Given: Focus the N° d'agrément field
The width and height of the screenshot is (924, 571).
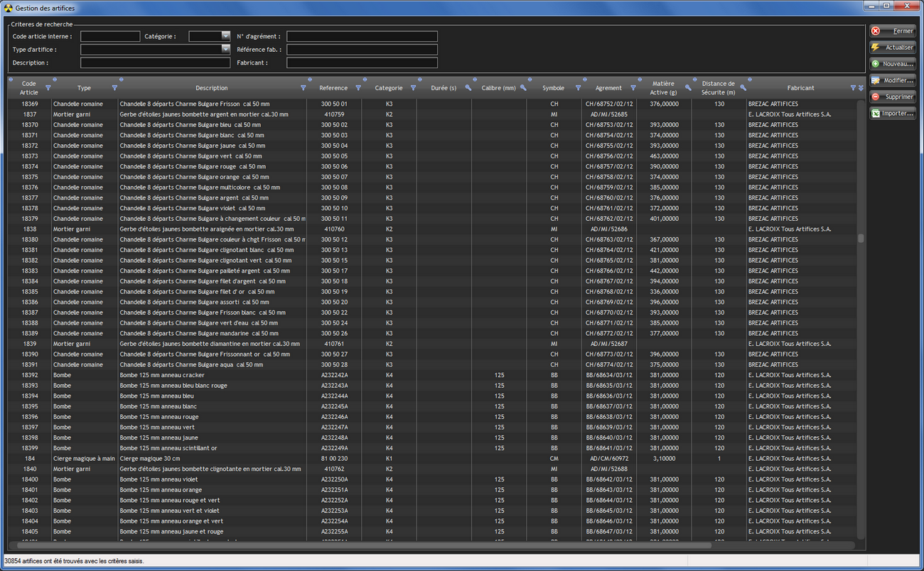Looking at the screenshot, I should click(362, 36).
